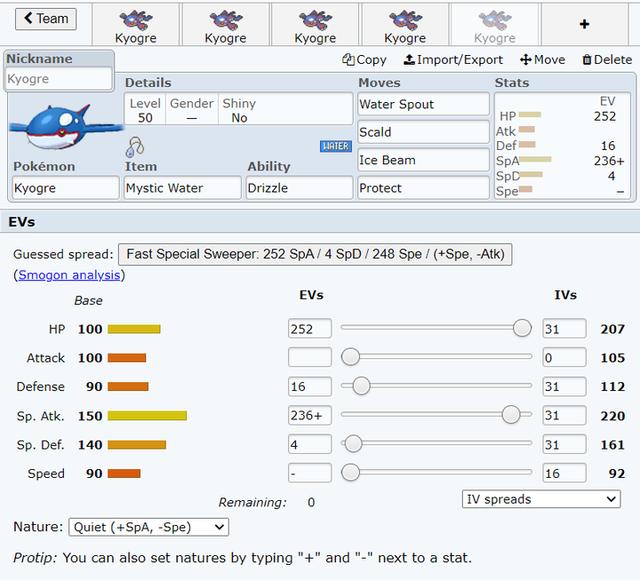Click the HP IV input box
This screenshot has width=640, height=580.
(564, 329)
